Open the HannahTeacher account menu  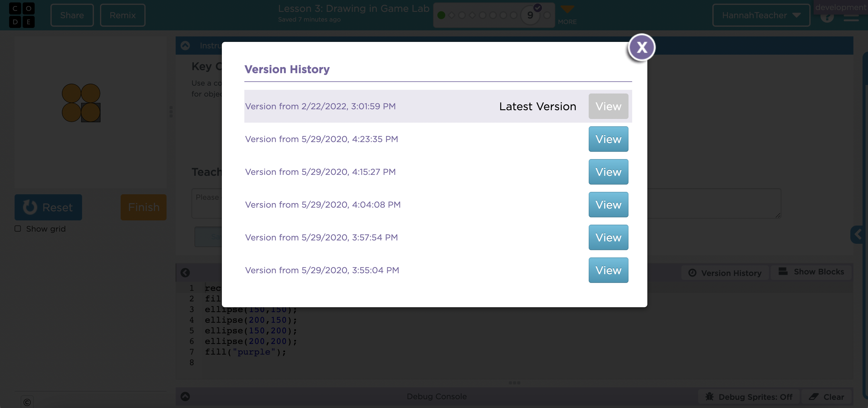pos(761,15)
